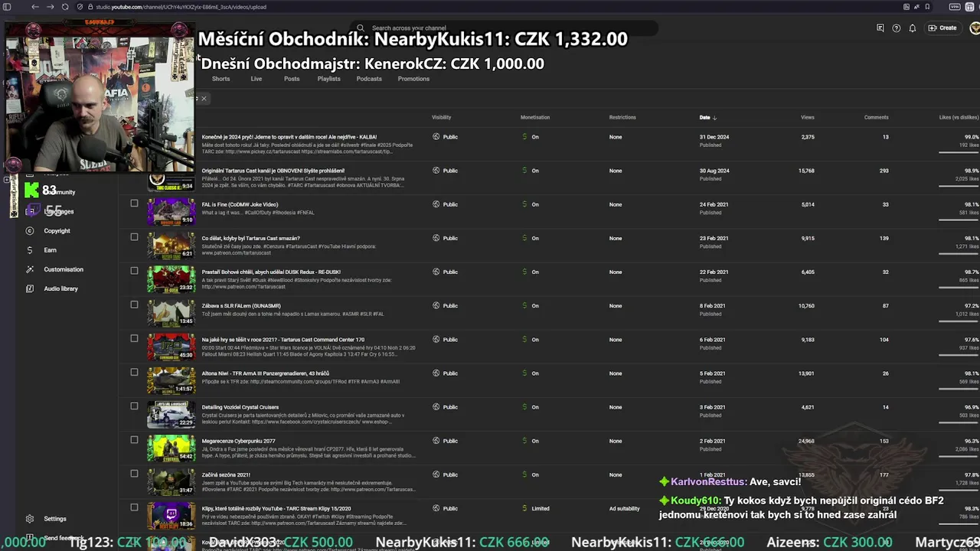Open Customisation in the sidebar
The height and width of the screenshot is (551, 980).
(x=64, y=269)
